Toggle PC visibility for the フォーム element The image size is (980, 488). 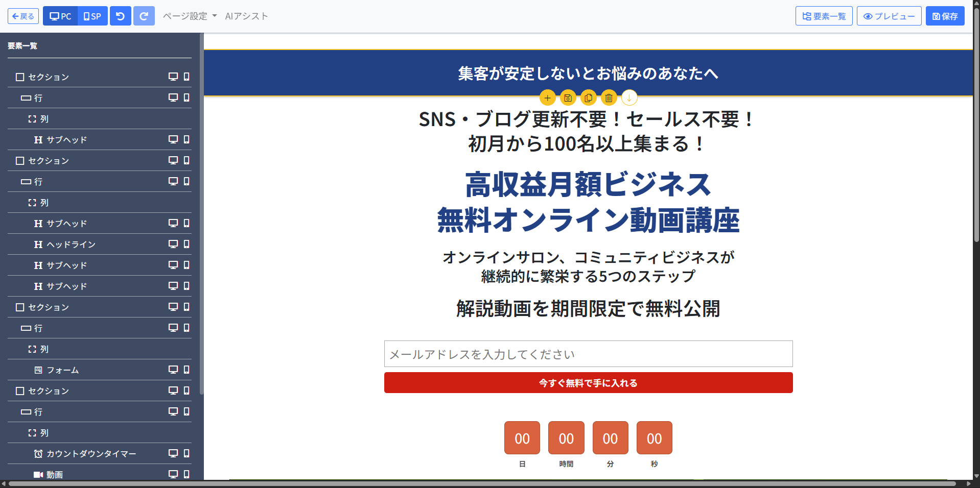(x=173, y=370)
